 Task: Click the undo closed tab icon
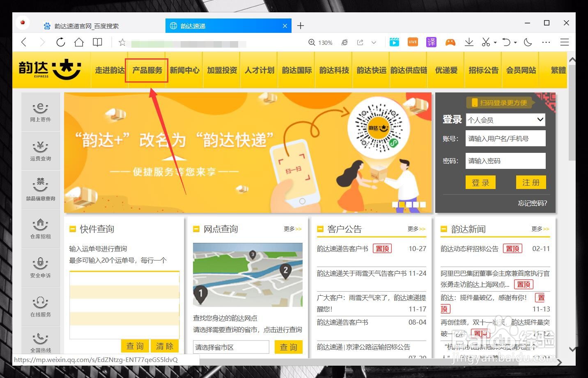(x=507, y=42)
